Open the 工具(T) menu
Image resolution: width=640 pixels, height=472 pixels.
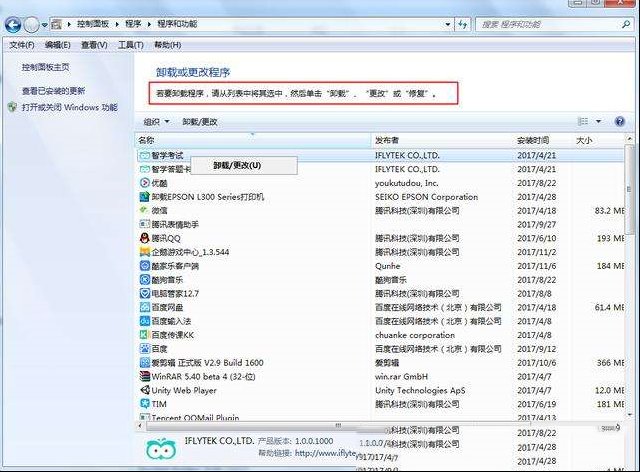(x=131, y=45)
